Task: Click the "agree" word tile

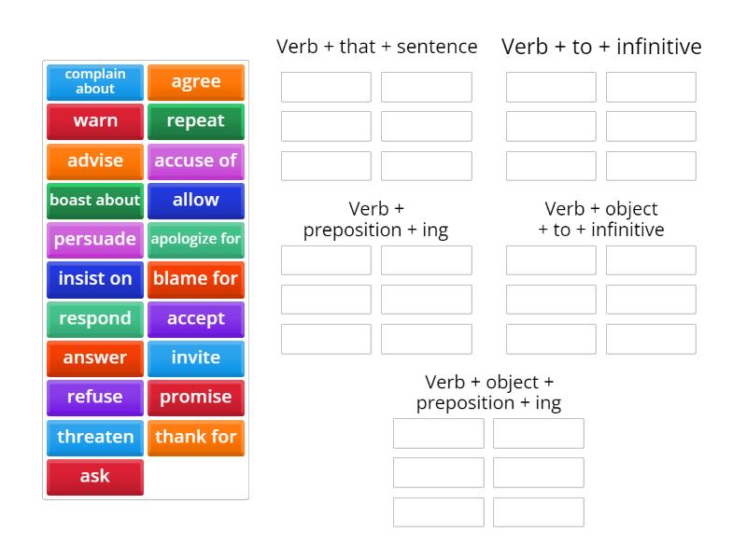Action: (x=196, y=81)
